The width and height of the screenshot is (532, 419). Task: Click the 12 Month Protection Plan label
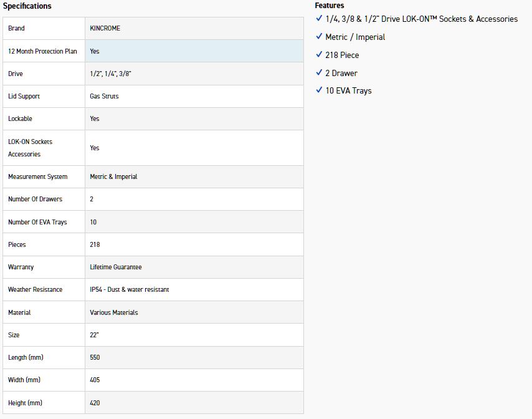[42, 51]
